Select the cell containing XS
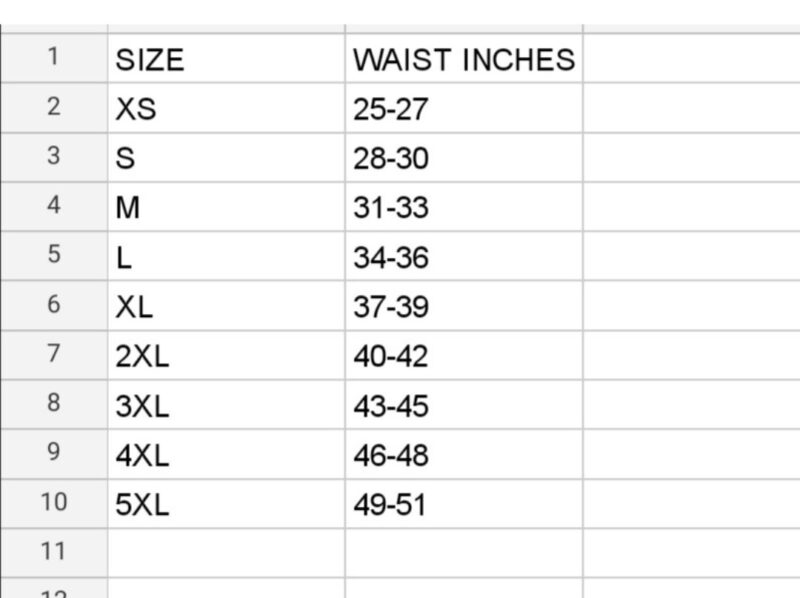Viewport: 800px width, 598px height. [x=225, y=108]
